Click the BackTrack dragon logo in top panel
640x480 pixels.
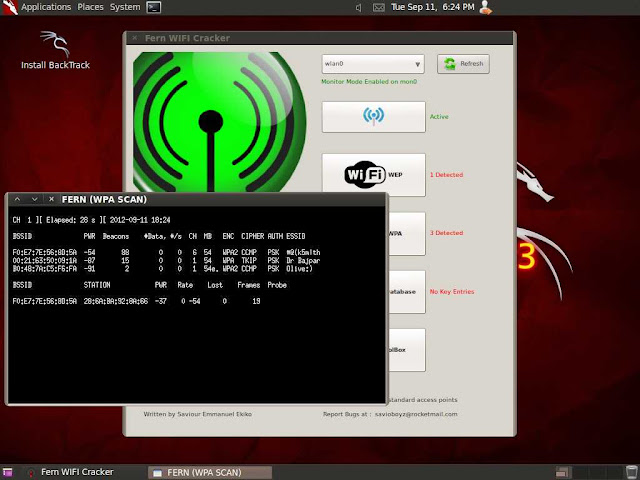coord(9,7)
